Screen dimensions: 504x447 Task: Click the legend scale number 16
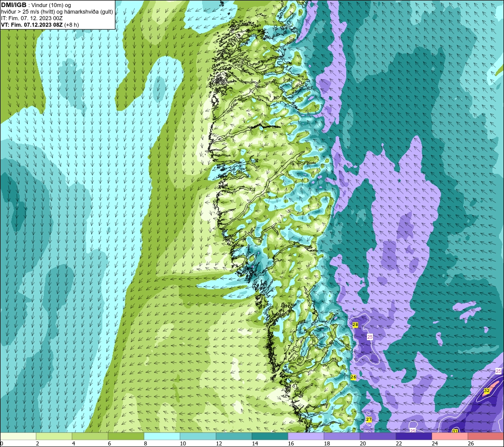[x=291, y=443]
